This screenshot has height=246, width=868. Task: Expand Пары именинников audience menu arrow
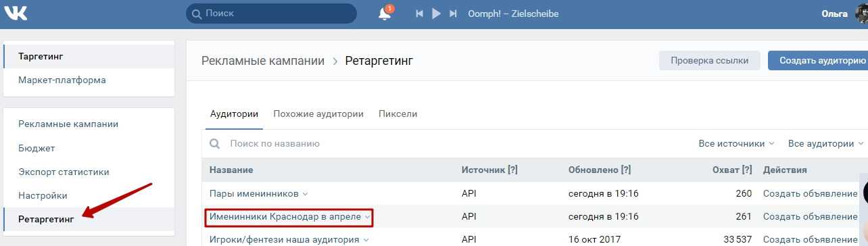tap(305, 194)
